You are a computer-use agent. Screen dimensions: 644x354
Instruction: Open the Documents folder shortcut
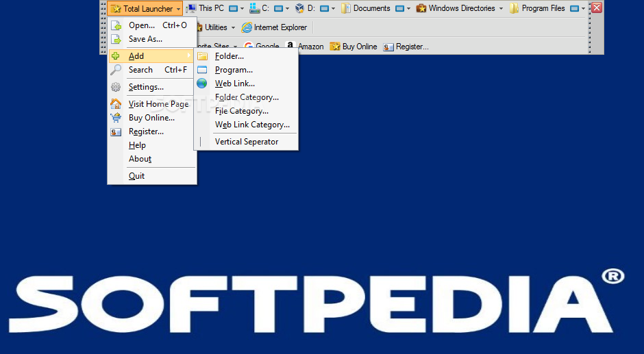click(366, 8)
